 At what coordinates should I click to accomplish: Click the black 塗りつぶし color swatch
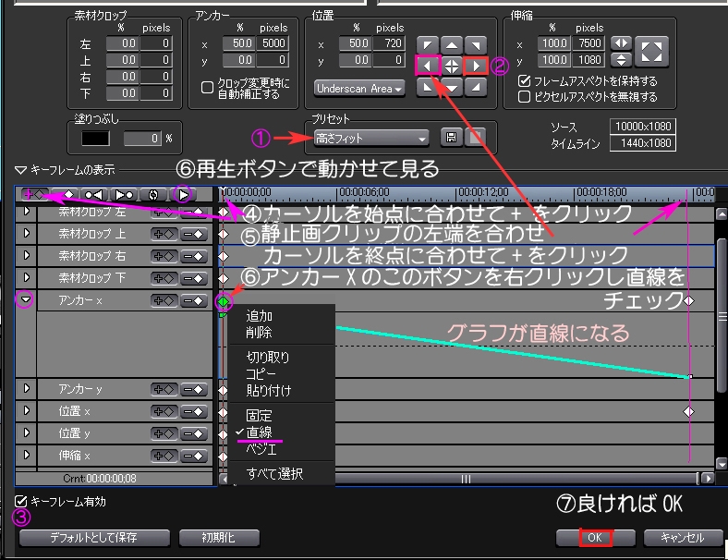[x=94, y=139]
